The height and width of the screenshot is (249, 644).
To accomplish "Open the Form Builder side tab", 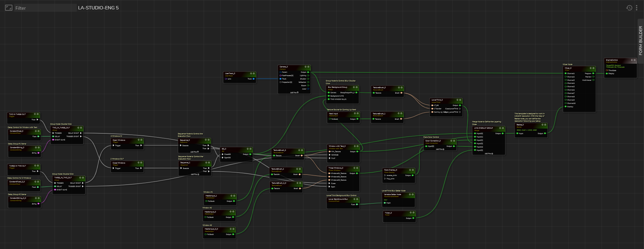I will coord(640,40).
